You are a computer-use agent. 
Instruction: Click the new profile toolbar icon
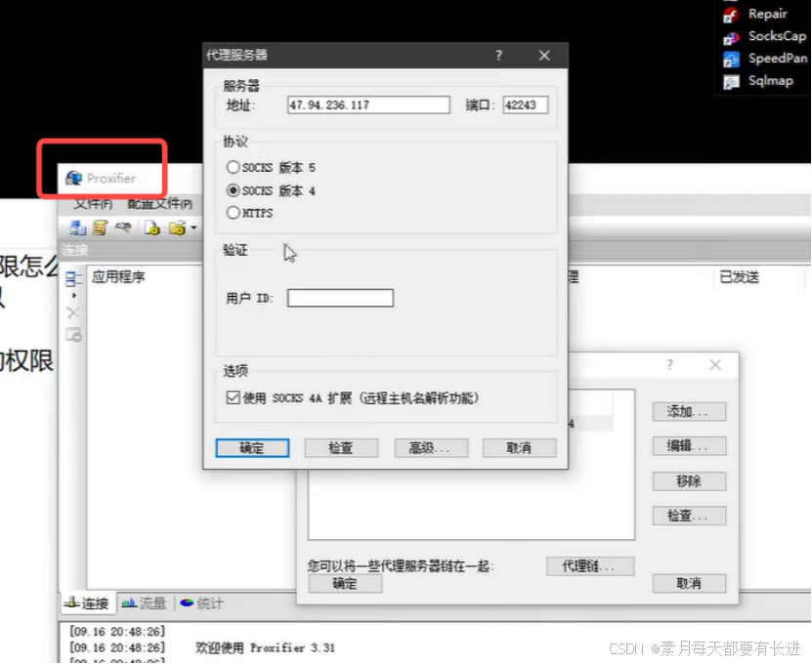coord(152,228)
